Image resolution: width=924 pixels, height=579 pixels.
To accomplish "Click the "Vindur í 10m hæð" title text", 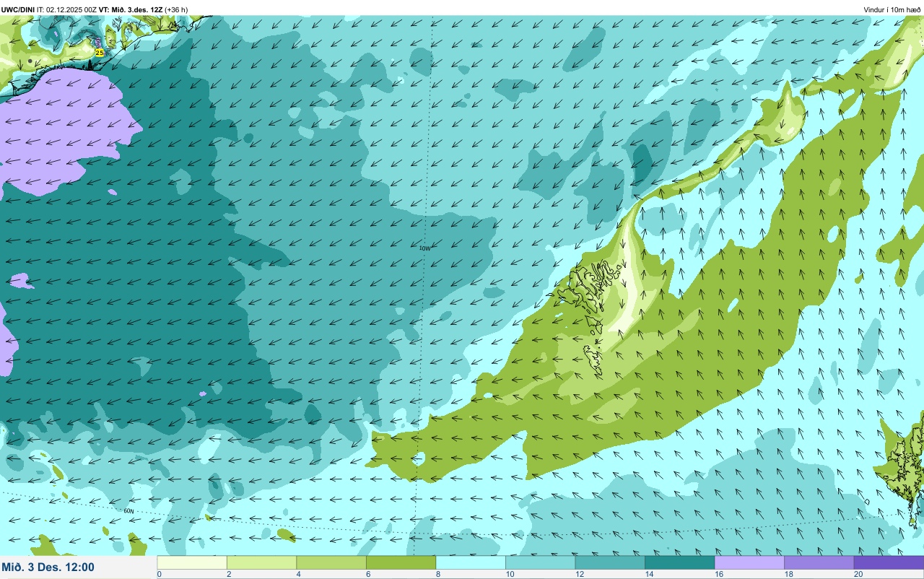I will coord(892,9).
